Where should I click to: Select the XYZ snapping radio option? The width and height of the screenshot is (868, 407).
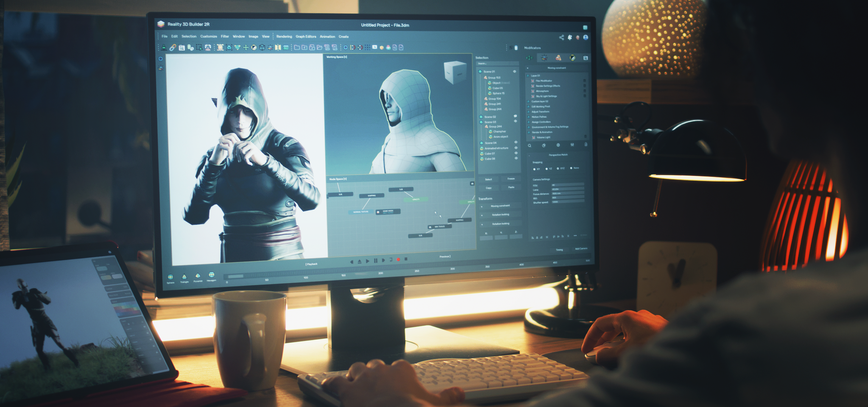(559, 168)
